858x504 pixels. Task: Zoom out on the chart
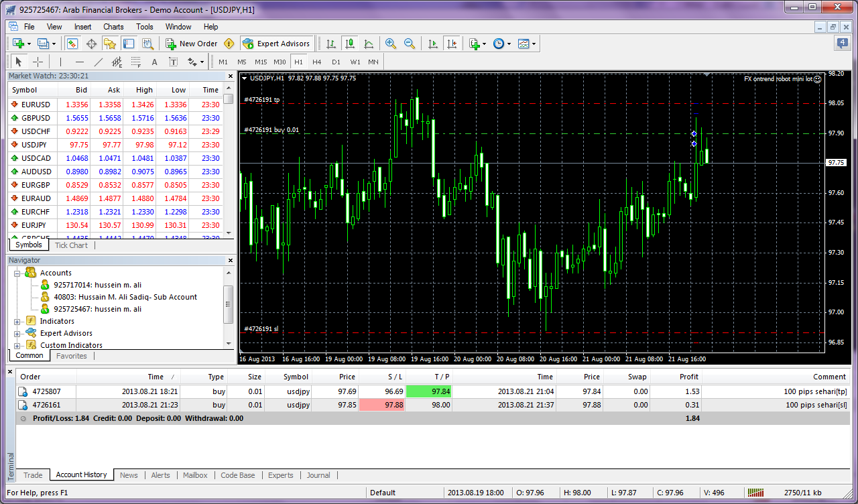pos(409,44)
